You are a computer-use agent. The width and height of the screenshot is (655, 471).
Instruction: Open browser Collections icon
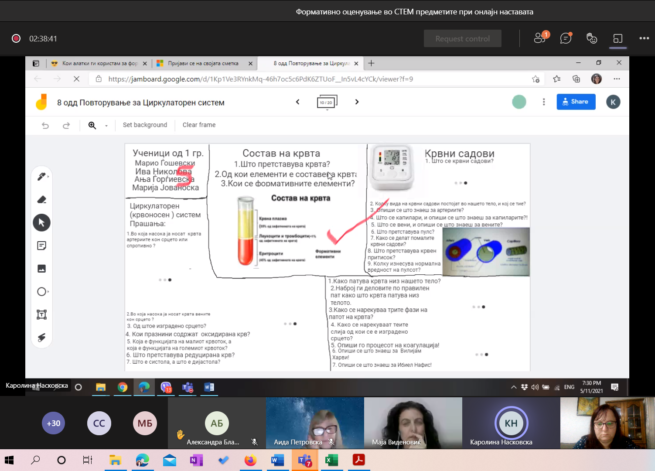(576, 79)
